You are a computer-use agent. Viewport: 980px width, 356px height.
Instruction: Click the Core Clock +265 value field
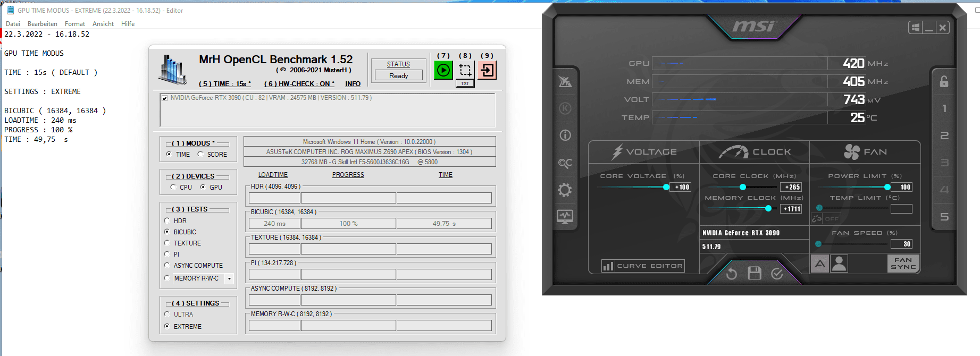click(791, 187)
